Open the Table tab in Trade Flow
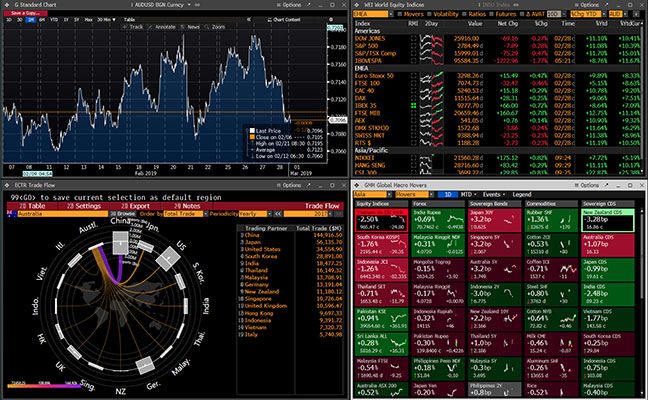648x400 pixels. (x=32, y=206)
